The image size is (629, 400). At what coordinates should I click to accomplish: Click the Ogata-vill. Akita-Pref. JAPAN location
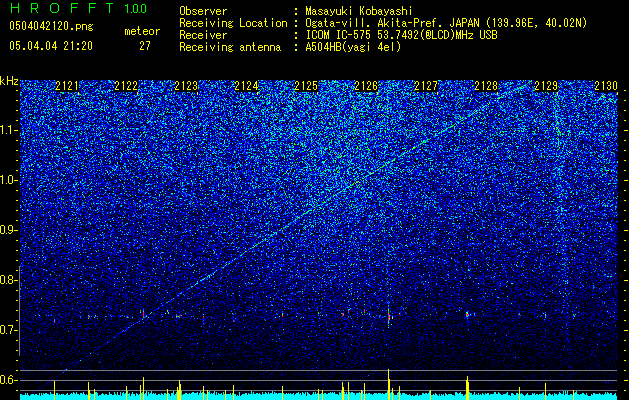tap(446, 23)
